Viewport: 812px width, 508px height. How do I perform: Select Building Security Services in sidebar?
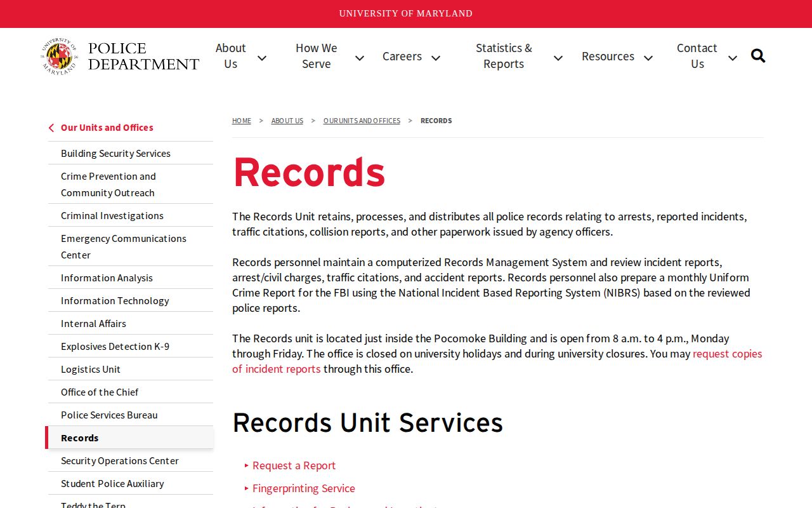[x=131, y=153]
